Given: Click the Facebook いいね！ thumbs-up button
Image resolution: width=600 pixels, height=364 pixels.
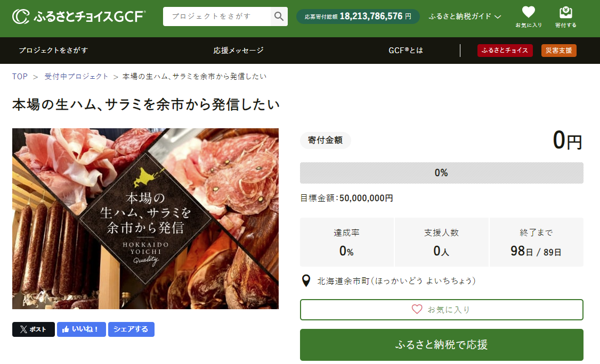Looking at the screenshot, I should (81, 329).
